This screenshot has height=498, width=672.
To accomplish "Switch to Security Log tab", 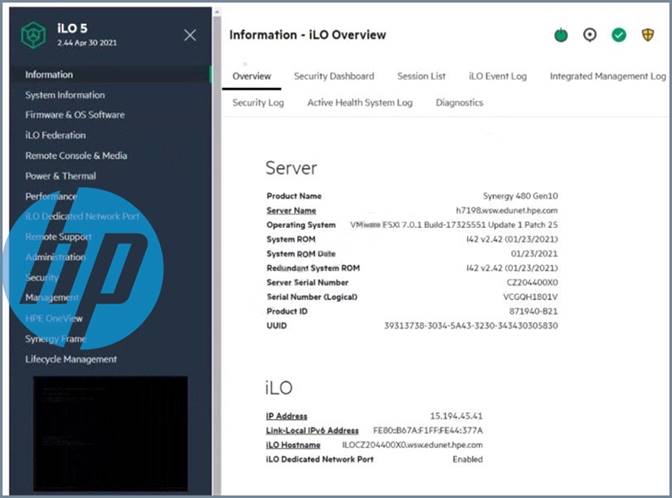I will 258,103.
